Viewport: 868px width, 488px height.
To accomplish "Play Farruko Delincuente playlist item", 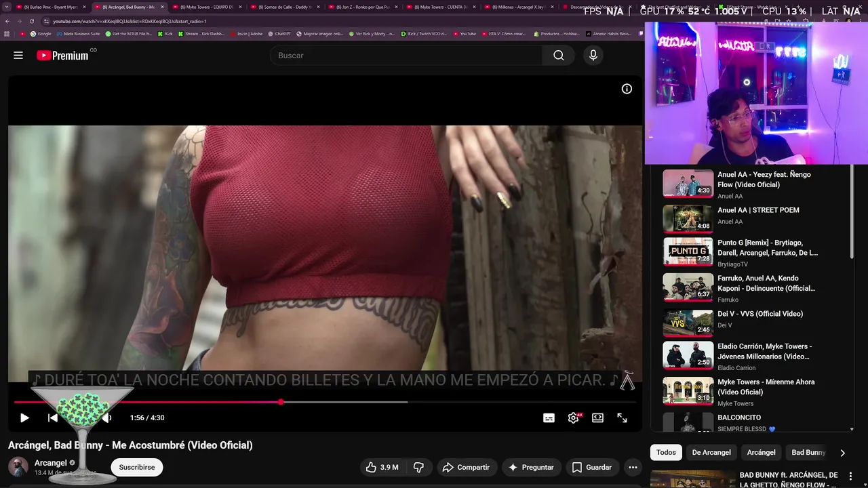I will click(751, 288).
